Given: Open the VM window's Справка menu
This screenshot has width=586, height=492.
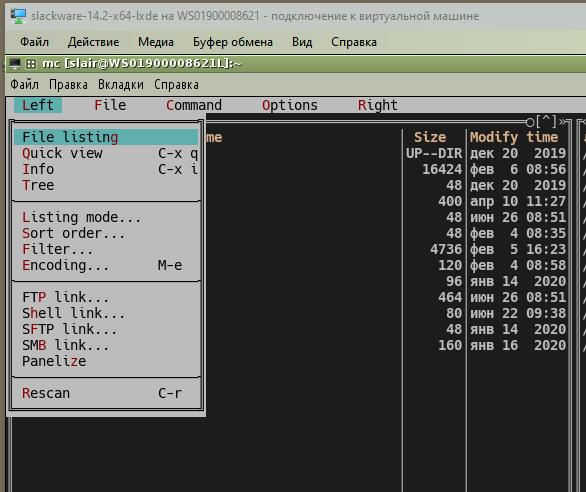Looking at the screenshot, I should tap(354, 42).
